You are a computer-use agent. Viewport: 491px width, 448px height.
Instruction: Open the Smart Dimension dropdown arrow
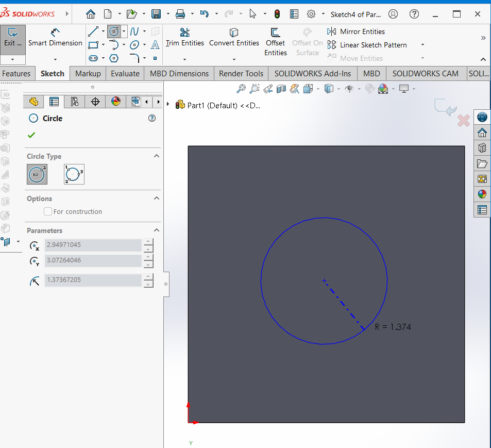55,59
